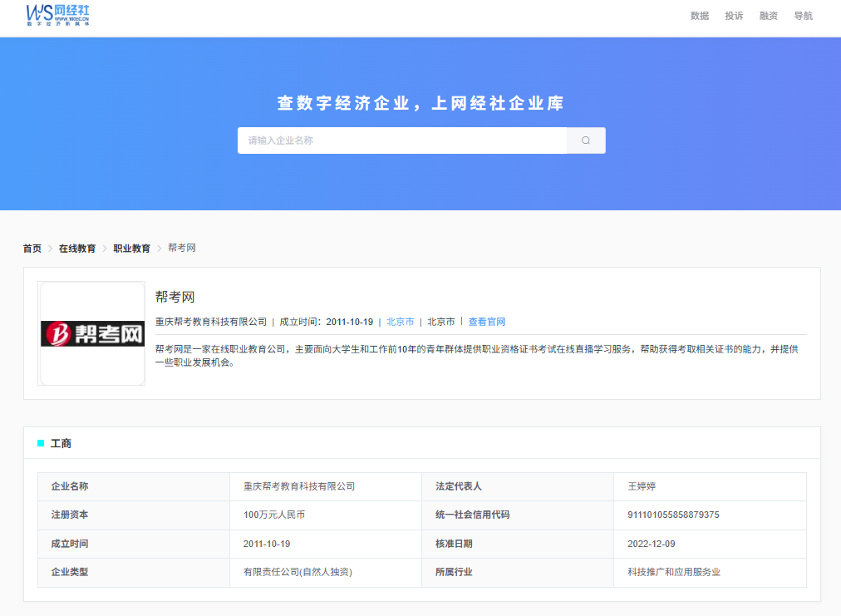Open the 导航 navigation menu item
This screenshot has width=841, height=616.
click(803, 16)
